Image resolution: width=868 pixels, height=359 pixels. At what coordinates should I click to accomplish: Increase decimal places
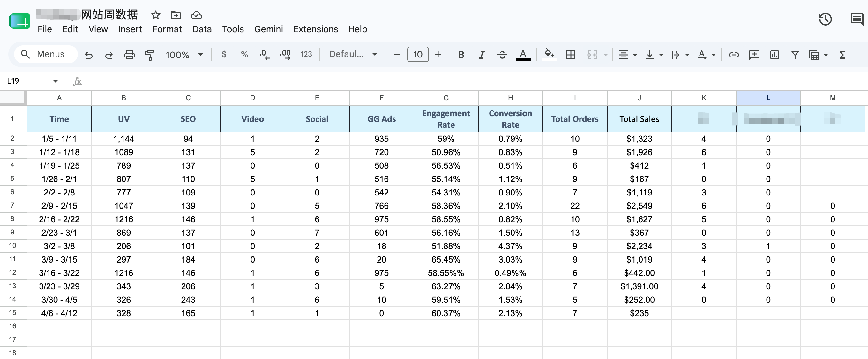tap(285, 54)
